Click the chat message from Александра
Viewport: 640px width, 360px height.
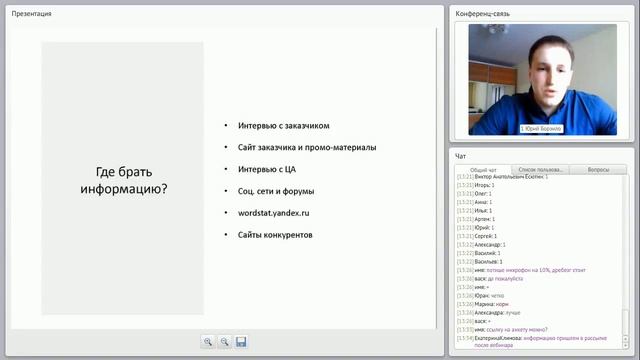(x=489, y=313)
